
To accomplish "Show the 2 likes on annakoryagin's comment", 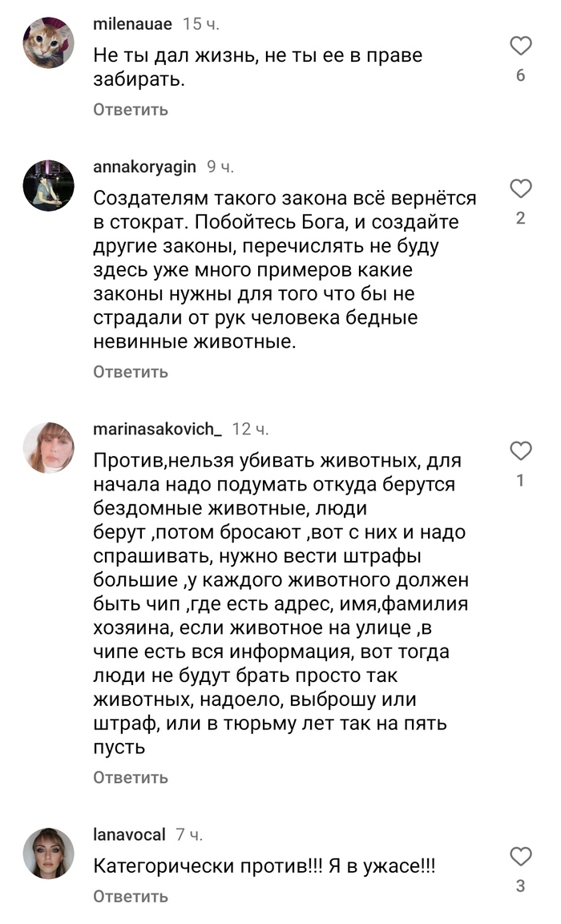I will 521,218.
